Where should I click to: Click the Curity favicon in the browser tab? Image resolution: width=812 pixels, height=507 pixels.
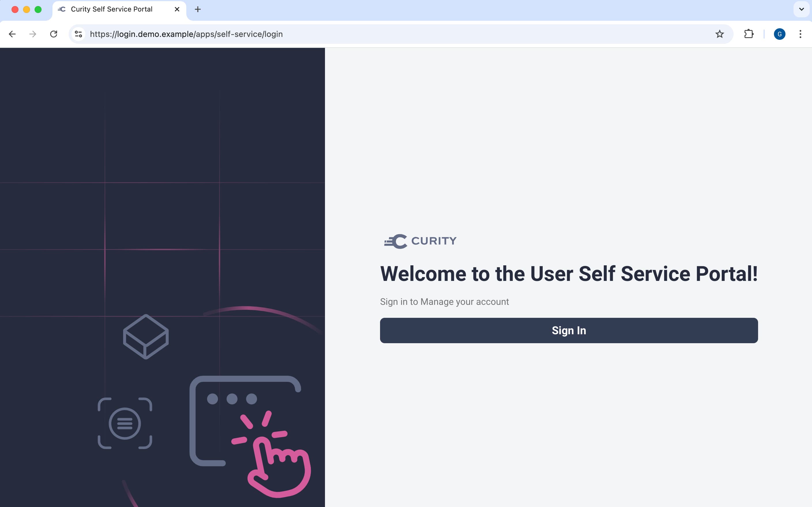[x=61, y=10]
